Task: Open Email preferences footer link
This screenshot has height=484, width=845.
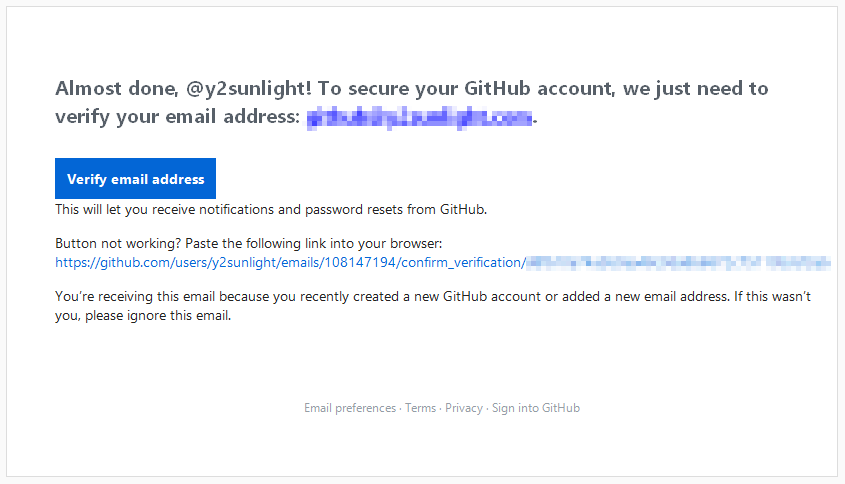Action: point(350,408)
